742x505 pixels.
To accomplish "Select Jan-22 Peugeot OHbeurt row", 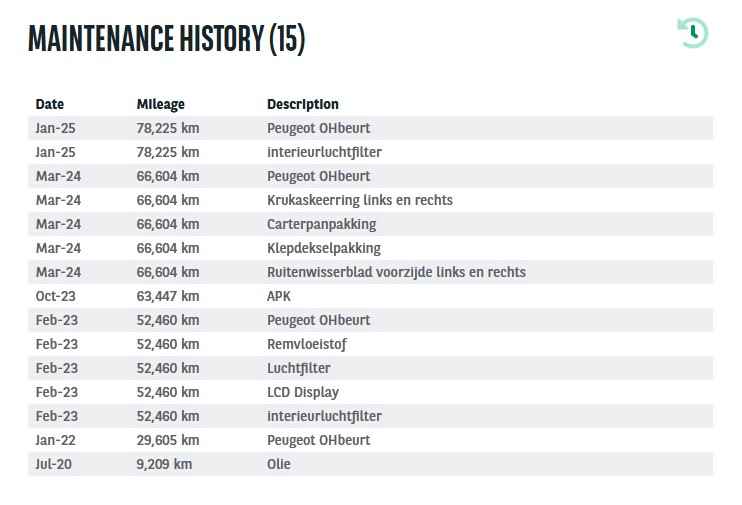I will coord(371,440).
